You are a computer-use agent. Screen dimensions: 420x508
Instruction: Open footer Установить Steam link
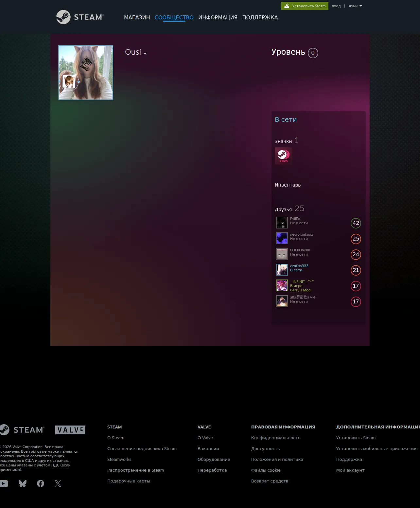356,438
